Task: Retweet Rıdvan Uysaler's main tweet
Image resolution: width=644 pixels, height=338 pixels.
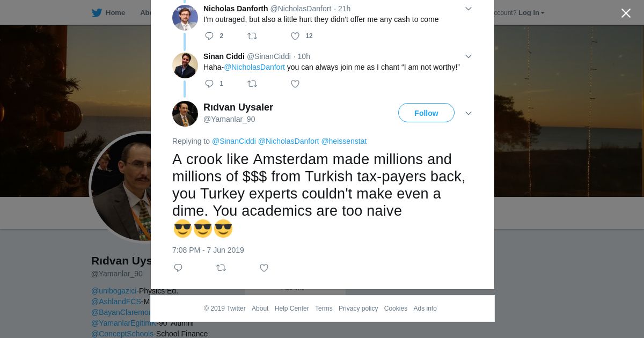Action: point(221,268)
